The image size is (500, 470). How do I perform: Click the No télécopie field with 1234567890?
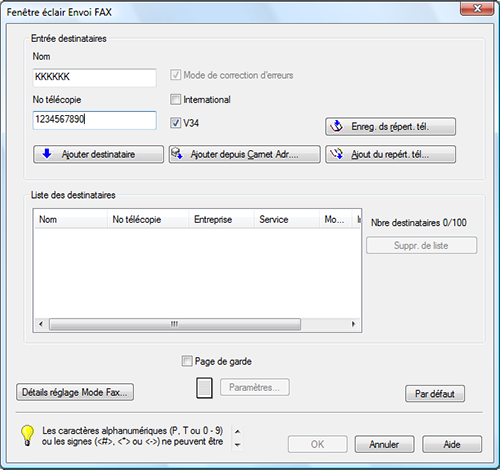[x=94, y=120]
